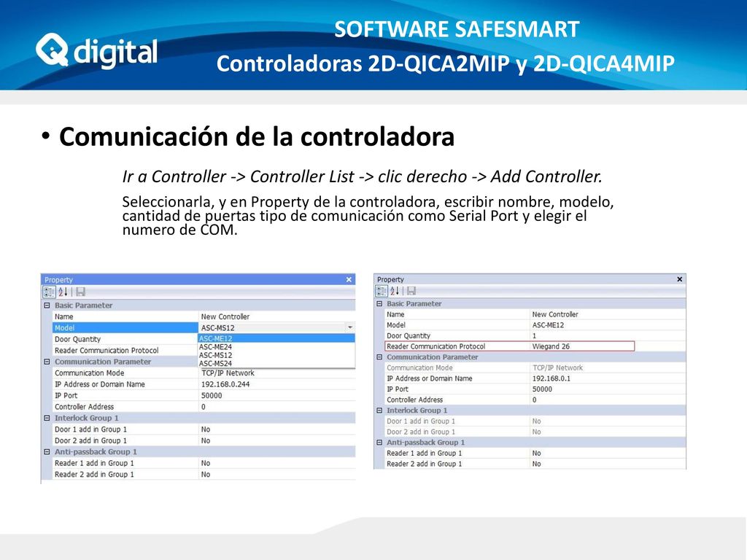The image size is (747, 560).
Task: Collapse Anti-passback Group 1 in right panel
Action: 379,442
